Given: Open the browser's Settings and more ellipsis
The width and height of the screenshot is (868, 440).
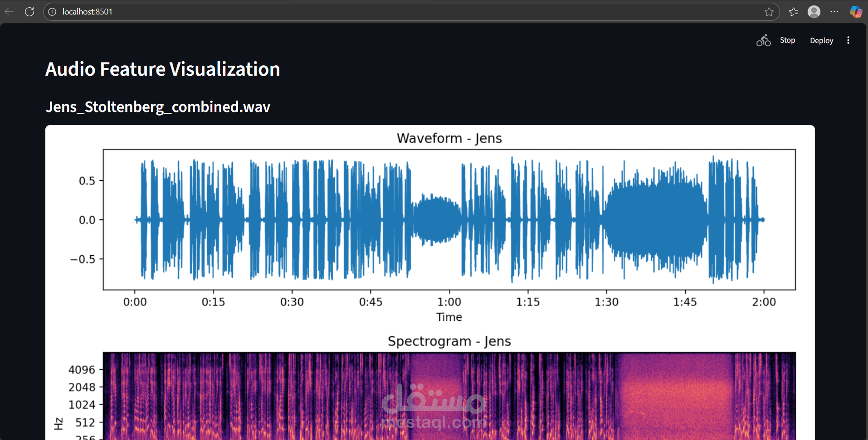Looking at the screenshot, I should [x=834, y=12].
